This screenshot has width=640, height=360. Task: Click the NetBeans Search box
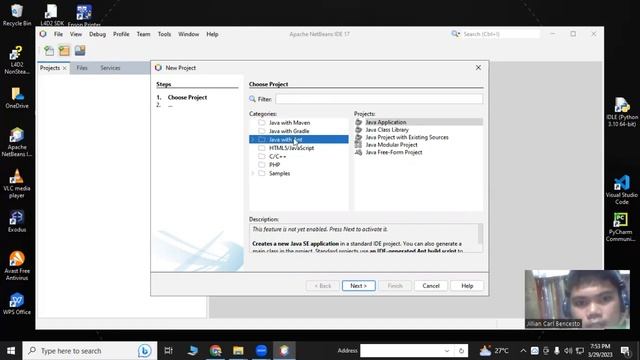(500, 34)
